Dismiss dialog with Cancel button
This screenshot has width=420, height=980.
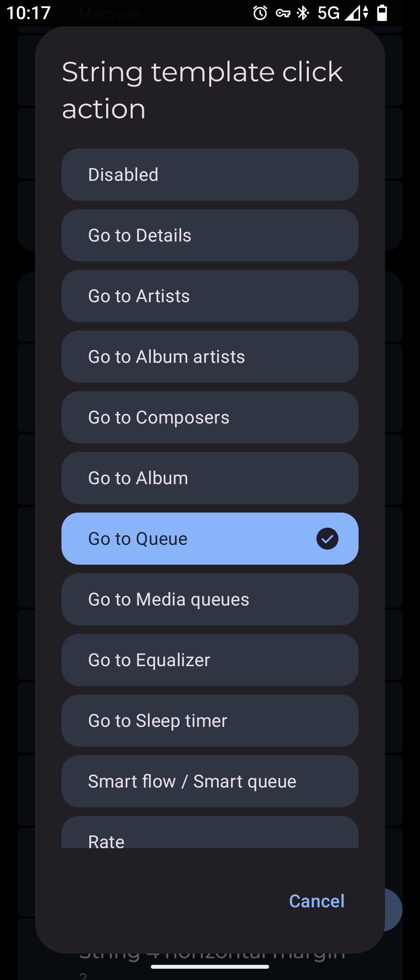317,901
